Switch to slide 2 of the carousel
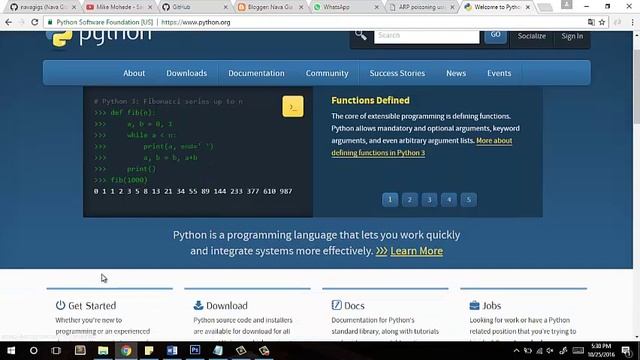 pos(409,200)
